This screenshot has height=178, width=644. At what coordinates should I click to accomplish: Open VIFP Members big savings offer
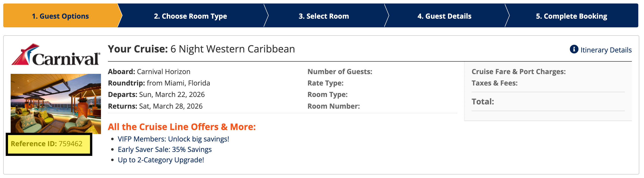(173, 139)
